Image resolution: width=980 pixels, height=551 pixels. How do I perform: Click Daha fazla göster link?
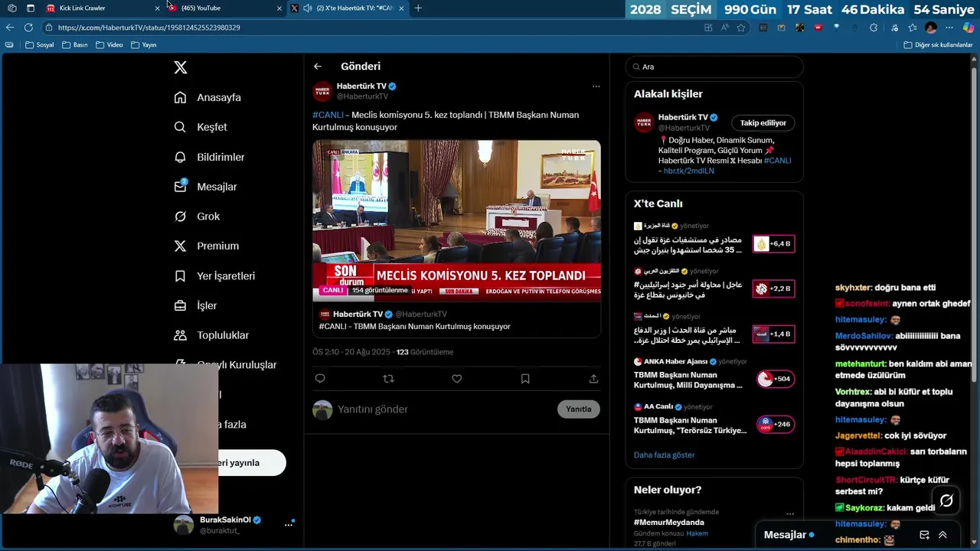664,455
